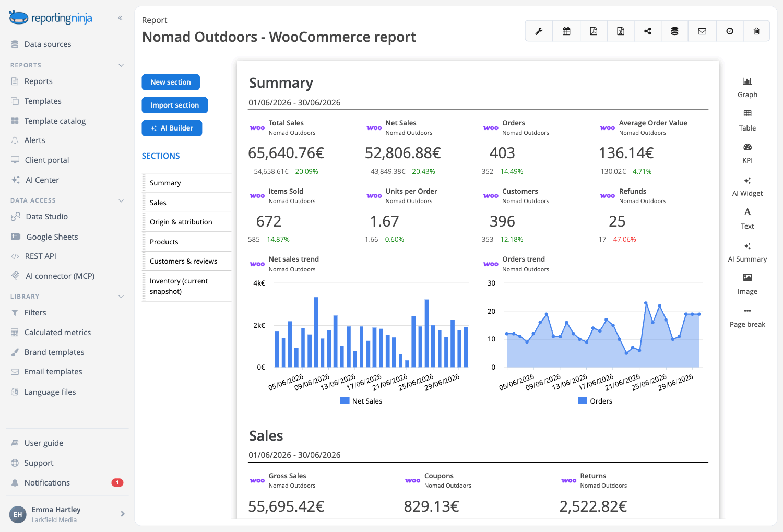Jump to Sales section

pos(187,203)
